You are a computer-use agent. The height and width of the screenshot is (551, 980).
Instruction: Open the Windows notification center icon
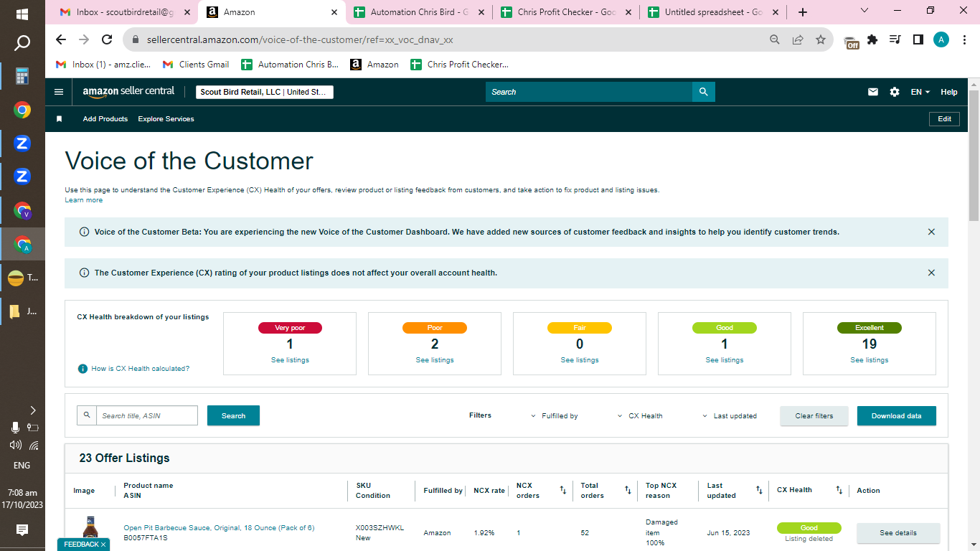[22, 530]
